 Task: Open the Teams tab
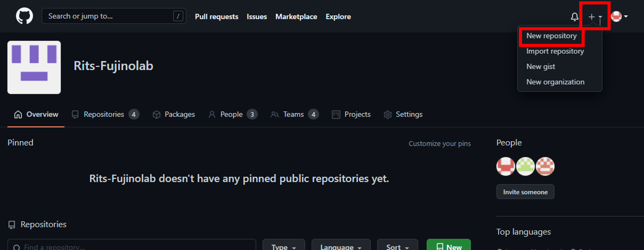(295, 114)
